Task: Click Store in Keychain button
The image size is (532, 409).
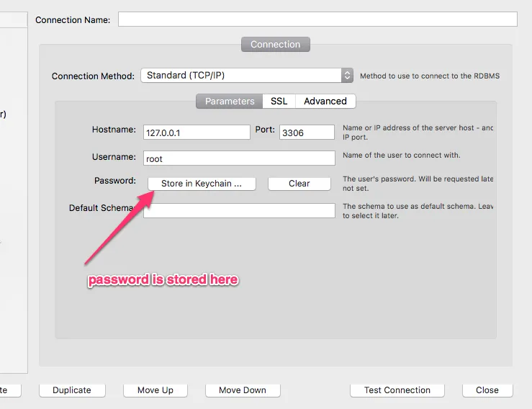Action: (202, 184)
